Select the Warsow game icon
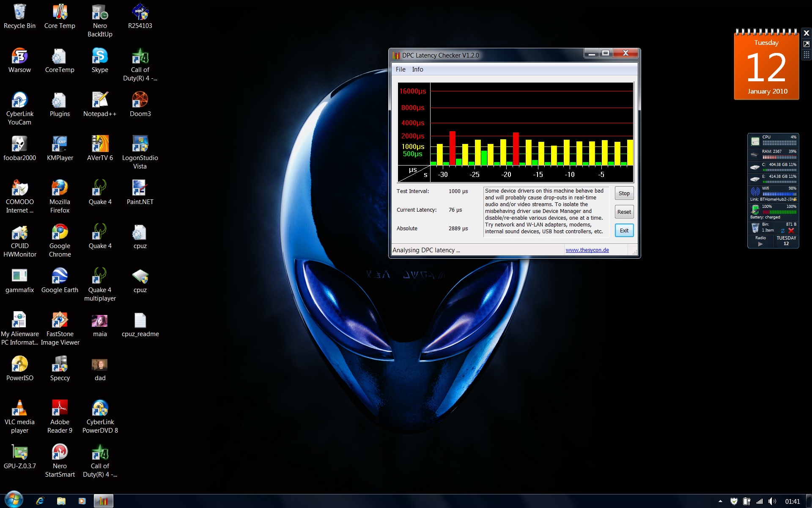This screenshot has height=508, width=812. tap(19, 61)
